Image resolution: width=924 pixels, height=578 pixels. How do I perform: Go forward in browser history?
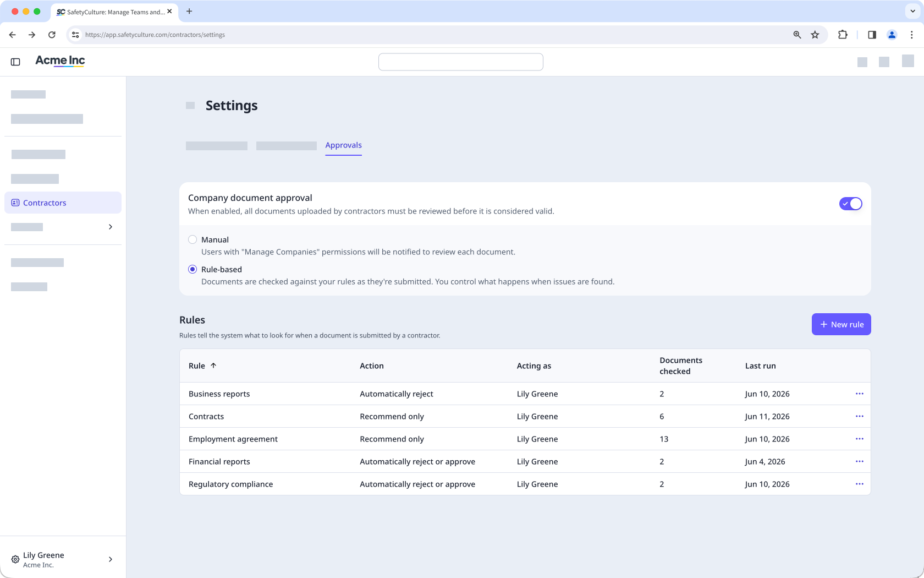[x=32, y=35]
